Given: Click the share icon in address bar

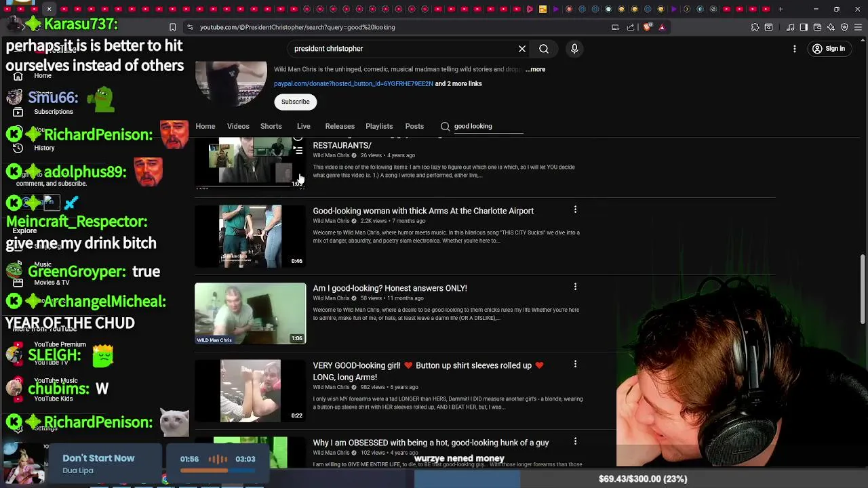Looking at the screenshot, I should pos(631,27).
